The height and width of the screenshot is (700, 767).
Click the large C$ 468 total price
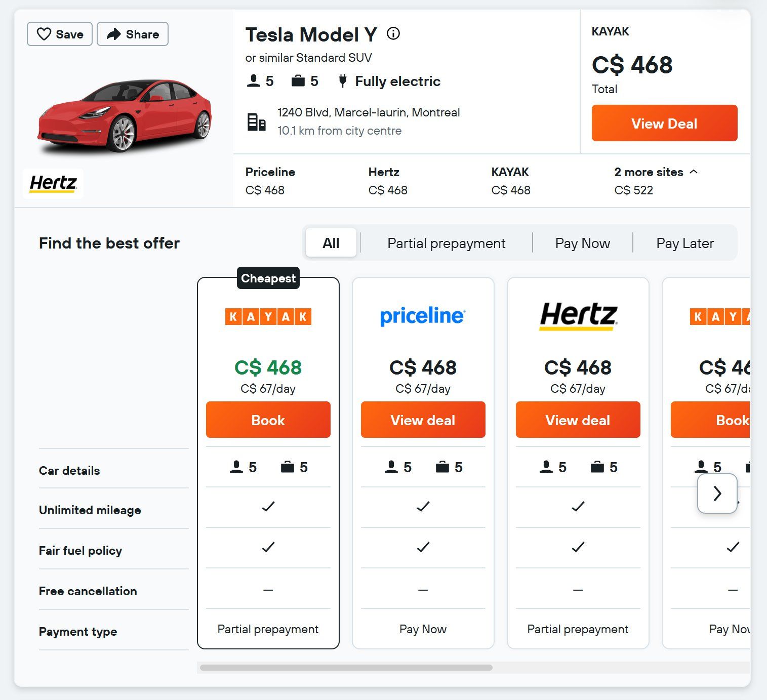pyautogui.click(x=632, y=65)
